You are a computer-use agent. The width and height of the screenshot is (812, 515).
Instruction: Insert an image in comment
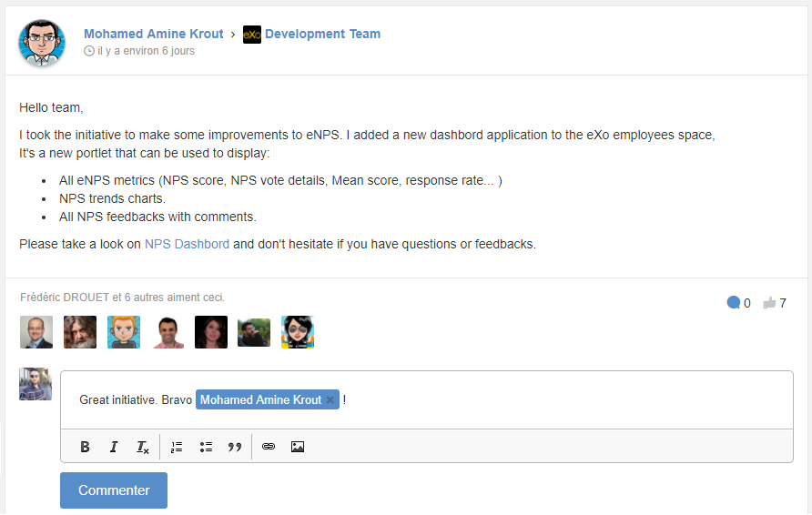(298, 447)
